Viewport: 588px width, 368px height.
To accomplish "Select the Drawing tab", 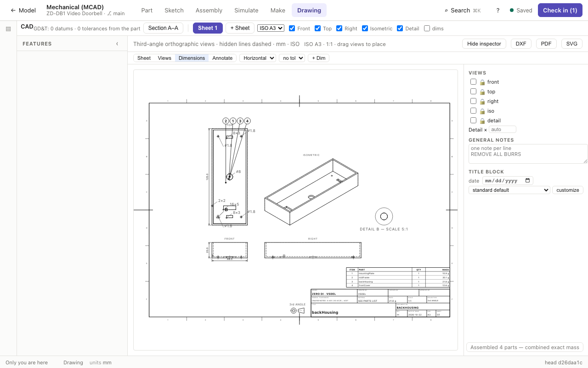I will click(x=309, y=10).
